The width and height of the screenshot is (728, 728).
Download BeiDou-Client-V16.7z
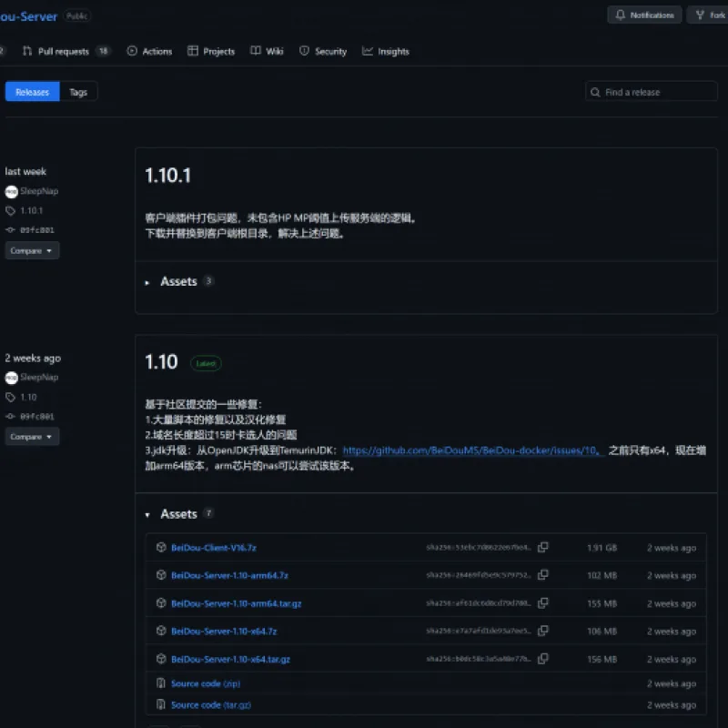pos(214,548)
